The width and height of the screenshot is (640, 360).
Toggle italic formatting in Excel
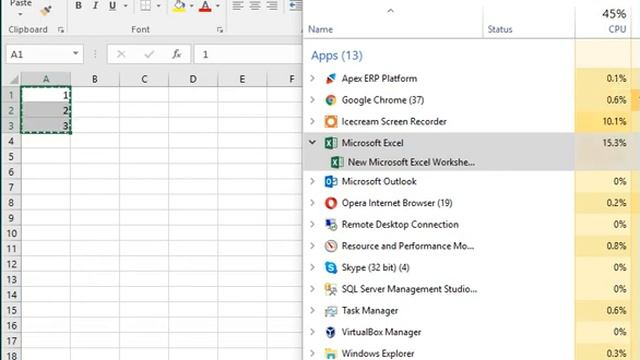click(96, 6)
